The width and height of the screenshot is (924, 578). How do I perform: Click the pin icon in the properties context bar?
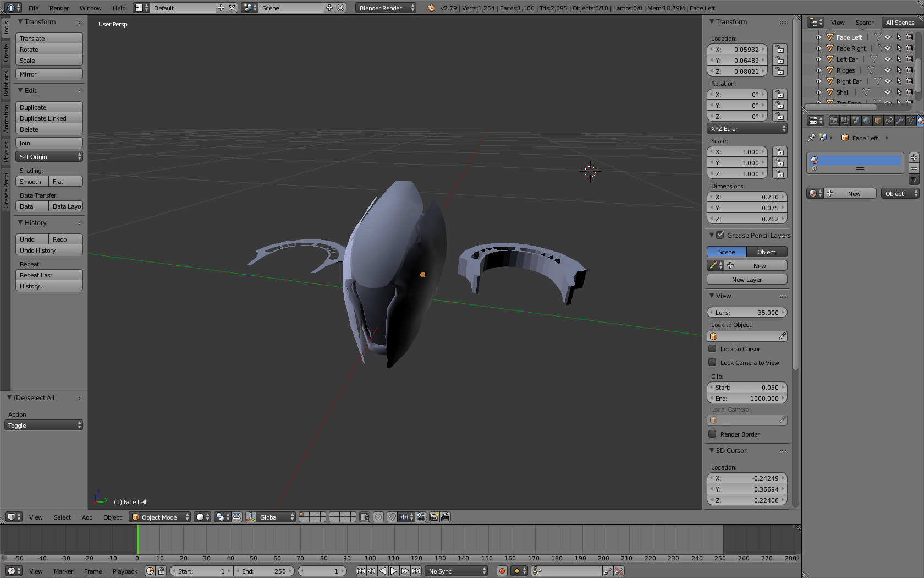[x=811, y=138]
